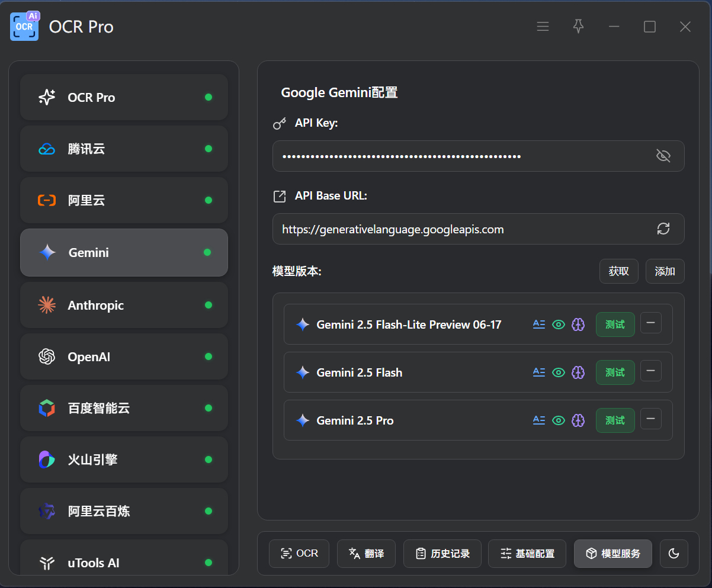Open the hamburger menu in title bar

click(543, 27)
